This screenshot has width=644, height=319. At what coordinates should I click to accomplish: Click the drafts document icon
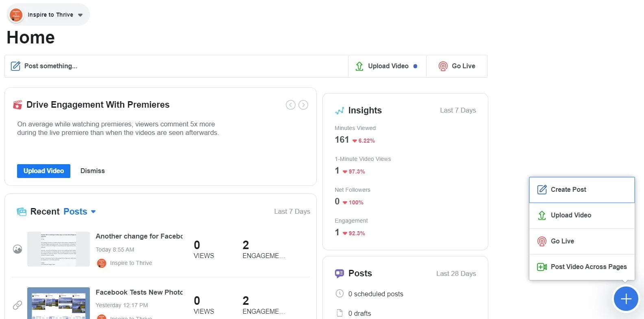(x=340, y=313)
